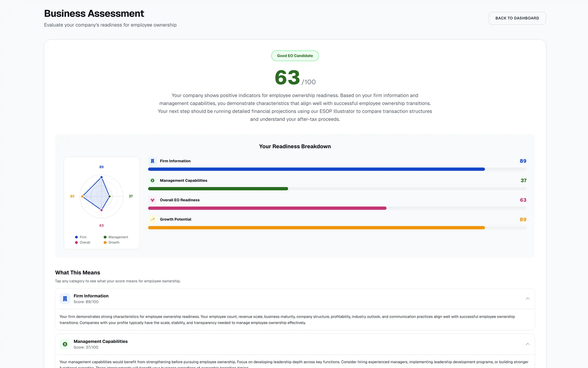Click the Management Capabilities accordion dollar icon

(65, 344)
